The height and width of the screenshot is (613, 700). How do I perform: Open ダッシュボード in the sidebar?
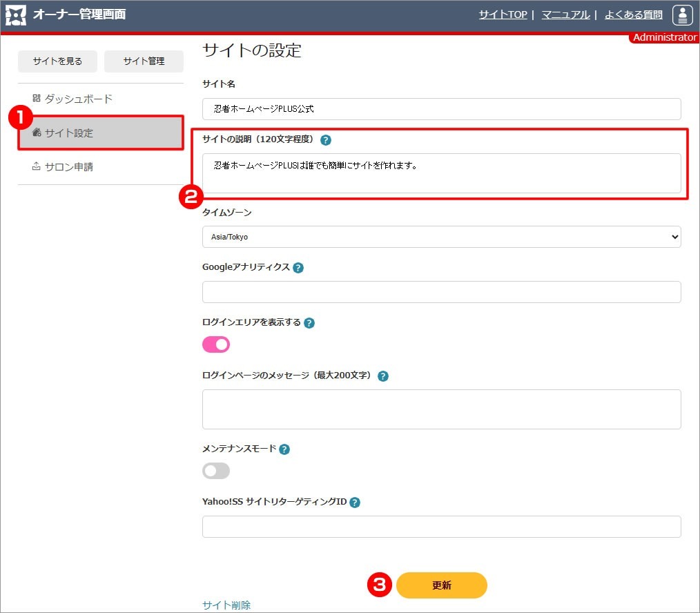[78, 99]
